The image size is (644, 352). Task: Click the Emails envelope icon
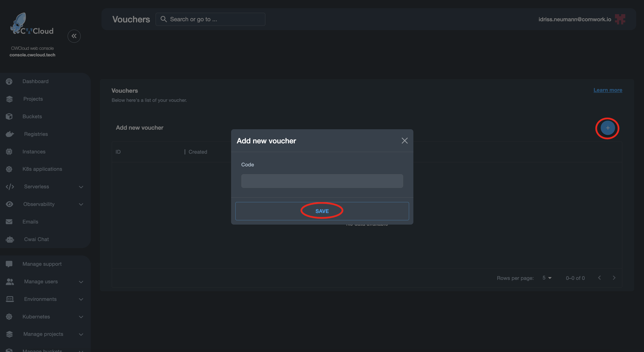pyautogui.click(x=9, y=222)
